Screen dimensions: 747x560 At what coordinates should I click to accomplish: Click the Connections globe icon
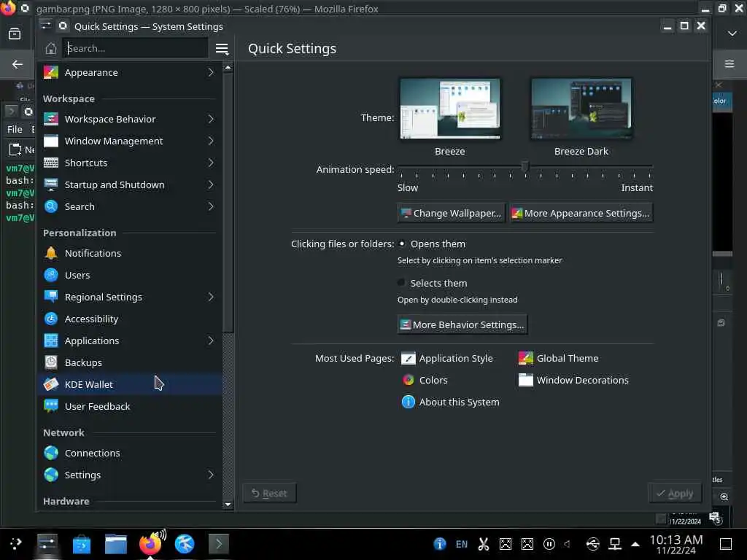coord(51,454)
